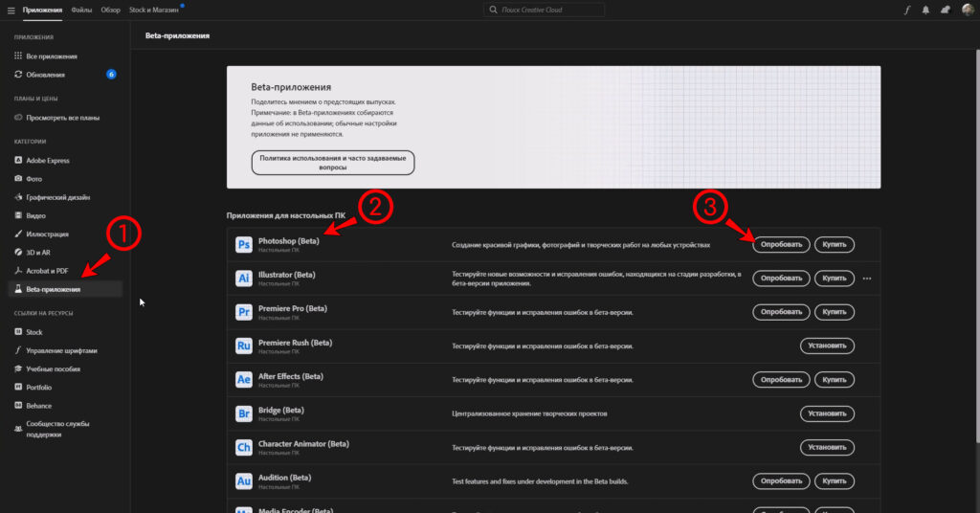
Task: Select Графический дизайн category
Action: [x=65, y=197]
